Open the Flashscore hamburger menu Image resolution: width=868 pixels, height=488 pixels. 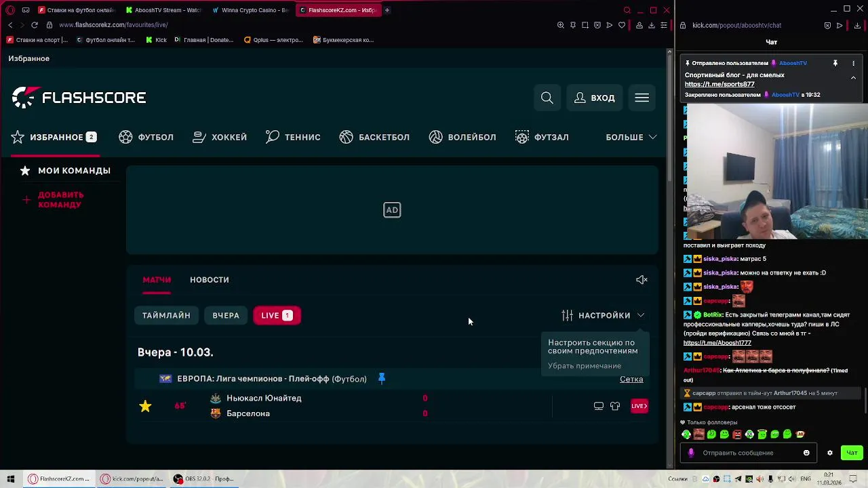642,98
